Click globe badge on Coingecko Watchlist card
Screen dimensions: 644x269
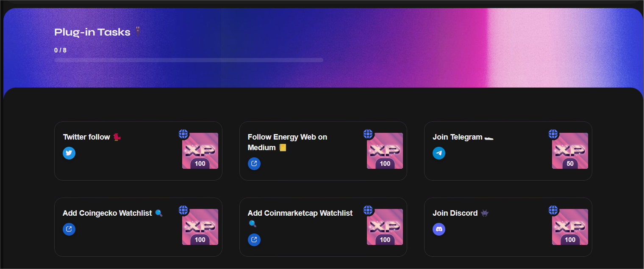click(183, 210)
